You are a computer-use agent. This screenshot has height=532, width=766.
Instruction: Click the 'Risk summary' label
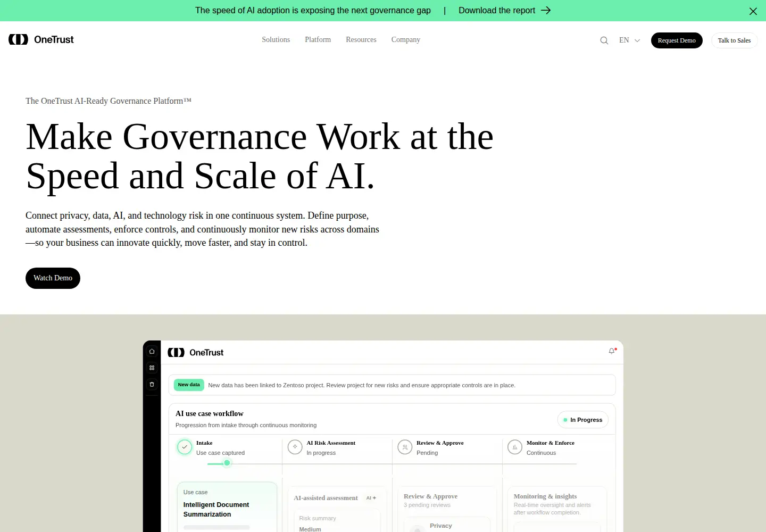(x=318, y=519)
